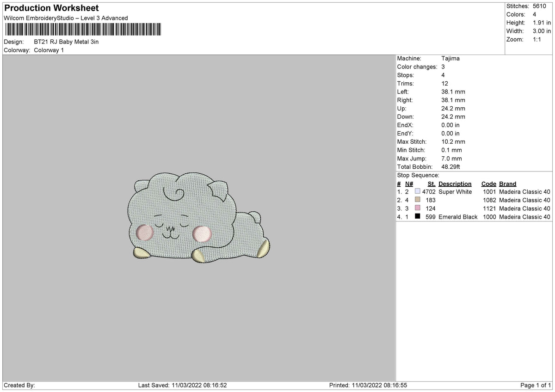Click design name 'BT21 RJ Baby Metal 3in'

click(x=66, y=42)
